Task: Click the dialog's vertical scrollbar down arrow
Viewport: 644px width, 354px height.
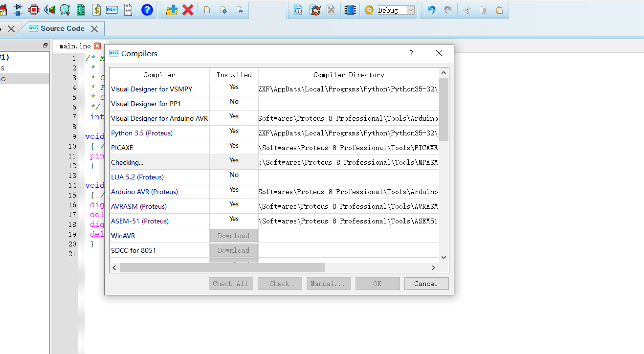Action: coord(444,257)
